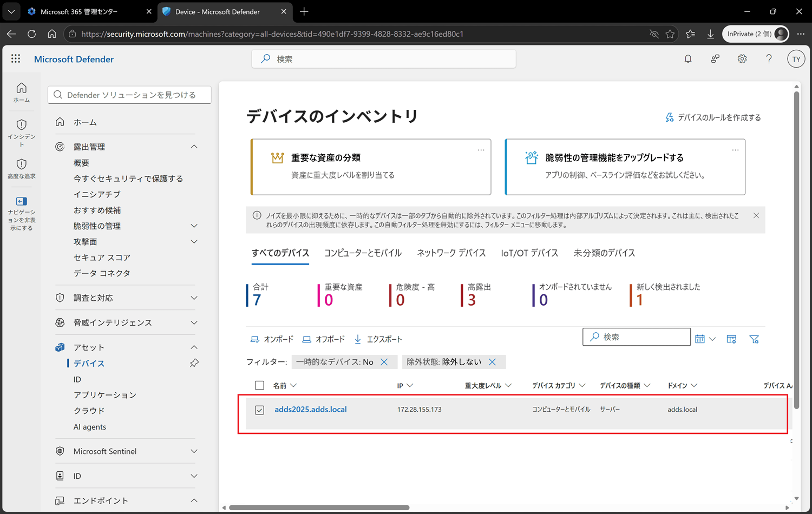Remove 一時的なデバイス: No filter

point(384,362)
